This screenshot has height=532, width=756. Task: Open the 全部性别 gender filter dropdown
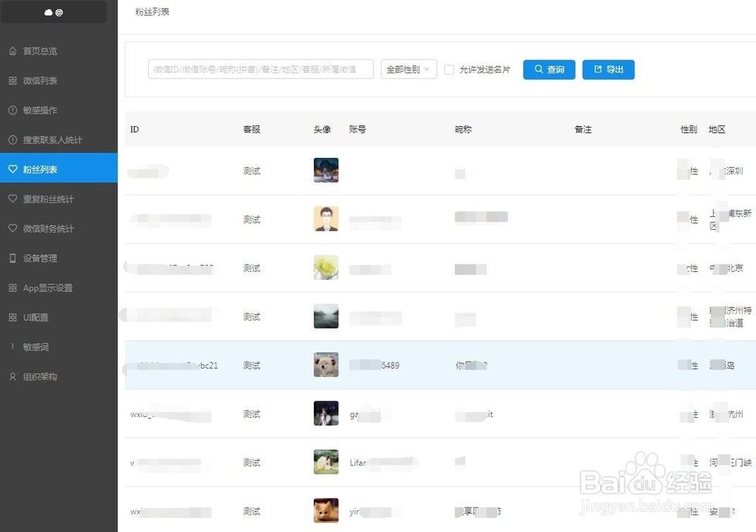pos(408,69)
